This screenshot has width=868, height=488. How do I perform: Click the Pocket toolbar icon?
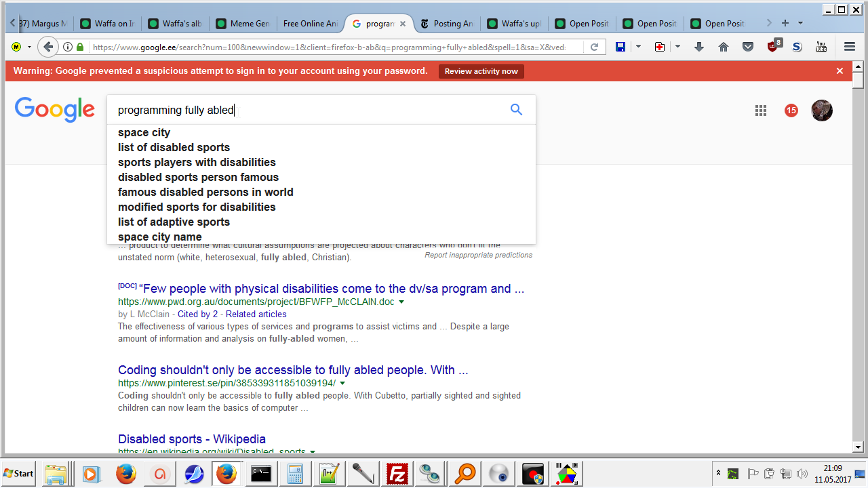(748, 47)
